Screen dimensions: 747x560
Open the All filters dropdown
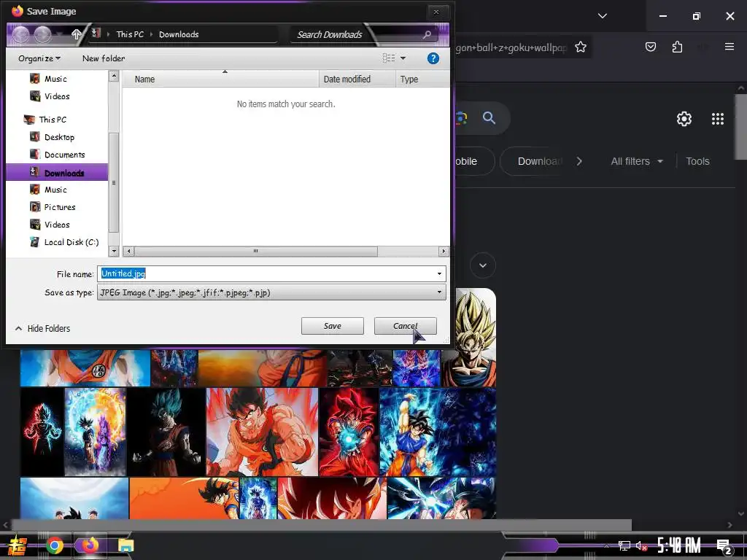(637, 161)
